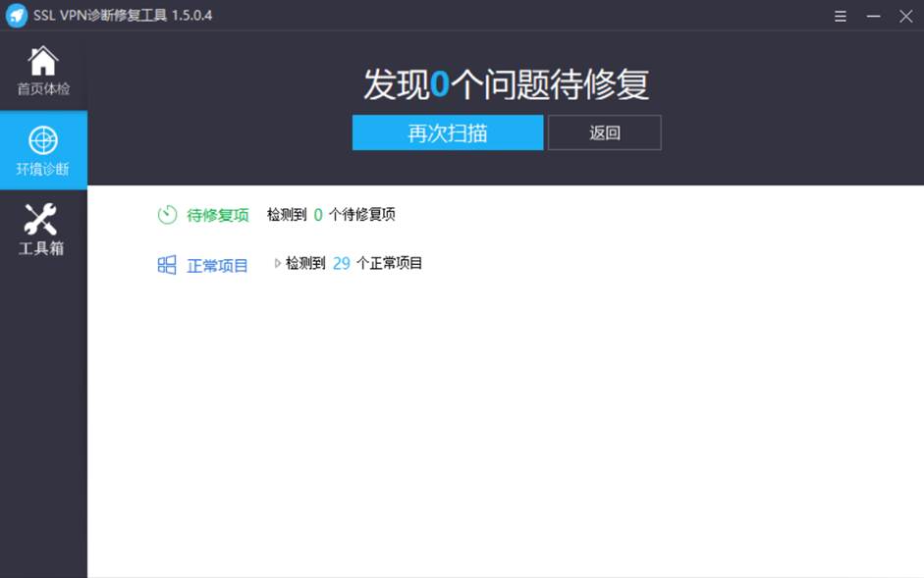
Task: Expand the 29 个正常项目 list triangle
Action: click(277, 263)
